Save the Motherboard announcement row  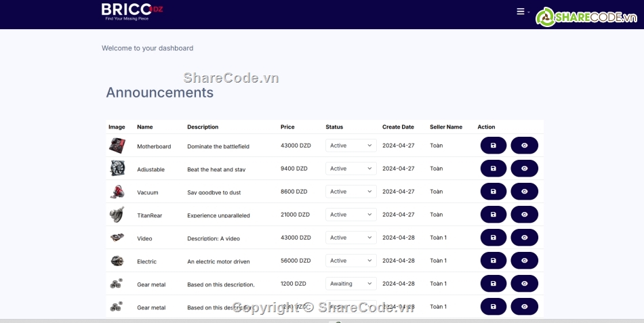(x=493, y=146)
